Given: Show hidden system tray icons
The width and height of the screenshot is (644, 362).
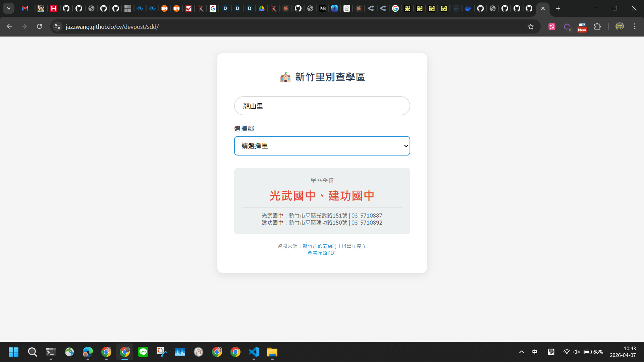Looking at the screenshot, I should 521,352.
